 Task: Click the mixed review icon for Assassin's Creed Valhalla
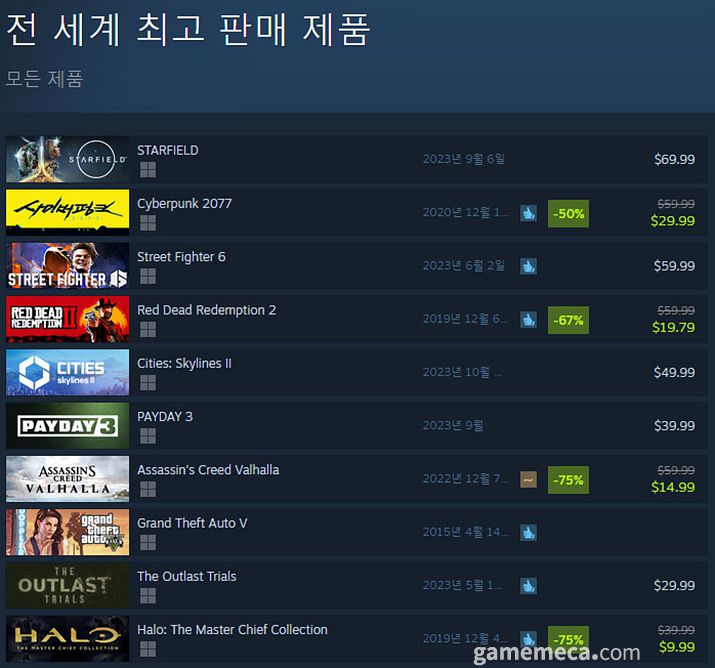528,479
